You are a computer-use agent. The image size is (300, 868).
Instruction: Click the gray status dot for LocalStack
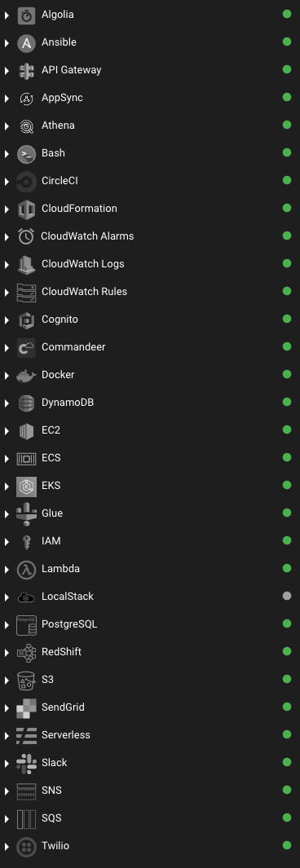[x=287, y=596]
